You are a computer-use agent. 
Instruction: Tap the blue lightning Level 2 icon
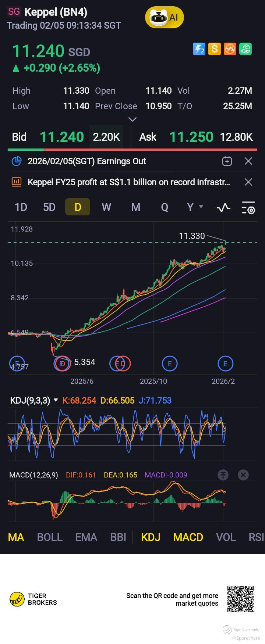199,49
